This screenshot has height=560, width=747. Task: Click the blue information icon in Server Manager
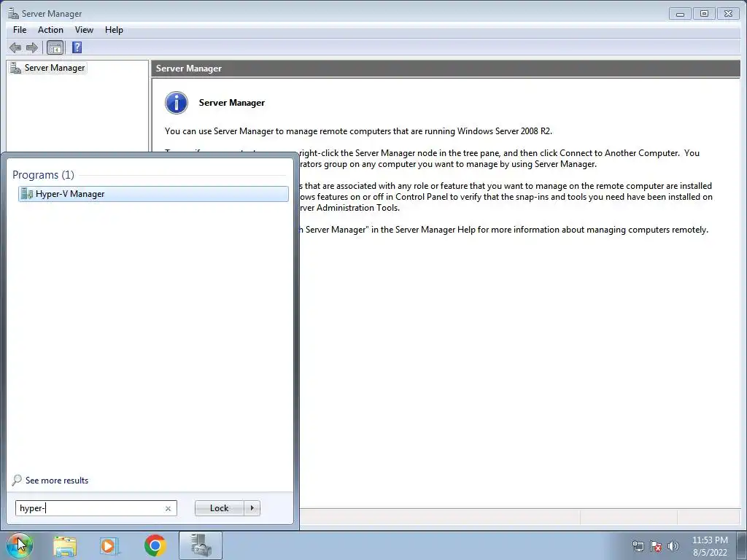coord(177,102)
